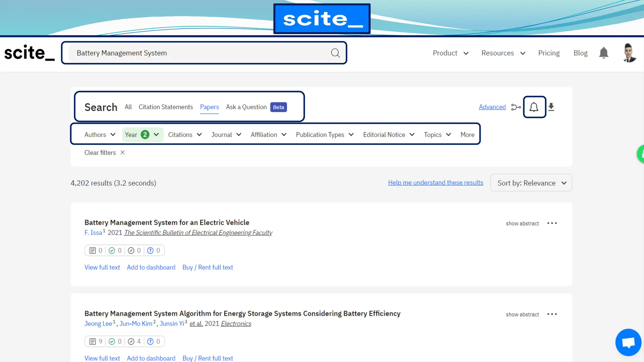Image resolution: width=644 pixels, height=362 pixels.
Task: Open the blue chat support bubble
Action: point(628,342)
